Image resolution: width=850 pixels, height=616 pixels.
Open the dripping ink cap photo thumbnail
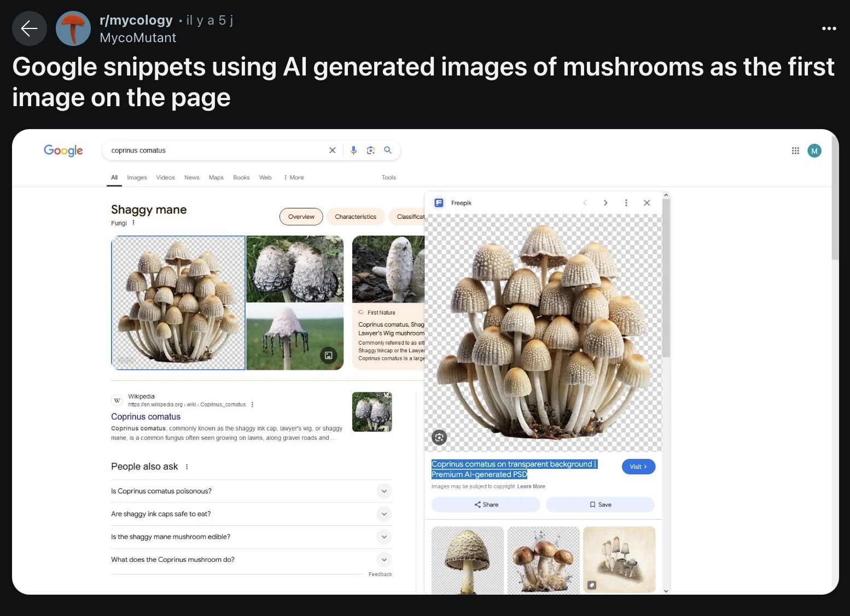tap(295, 337)
